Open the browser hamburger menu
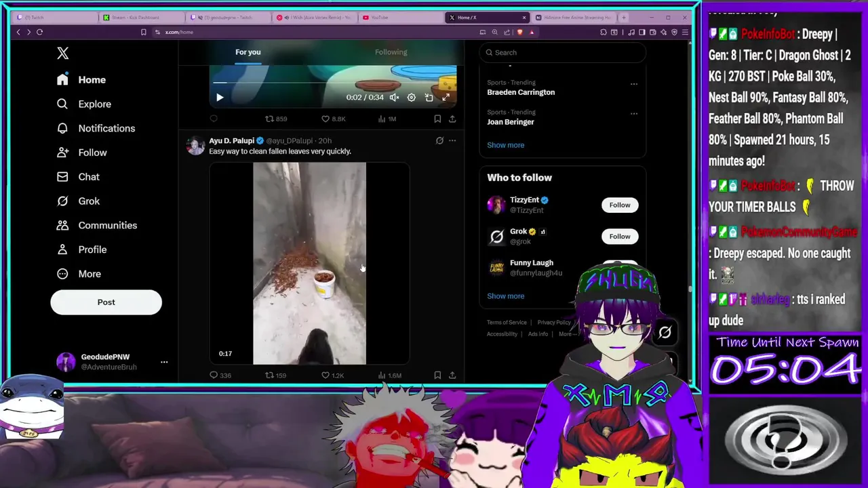 (x=686, y=32)
